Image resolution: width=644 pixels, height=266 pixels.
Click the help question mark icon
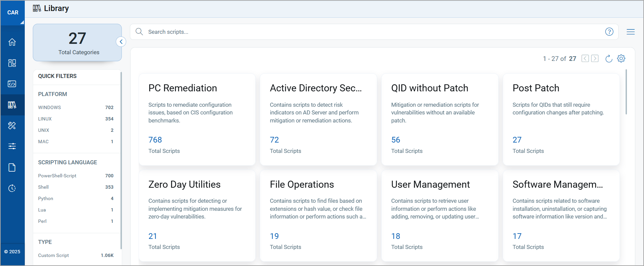point(609,32)
